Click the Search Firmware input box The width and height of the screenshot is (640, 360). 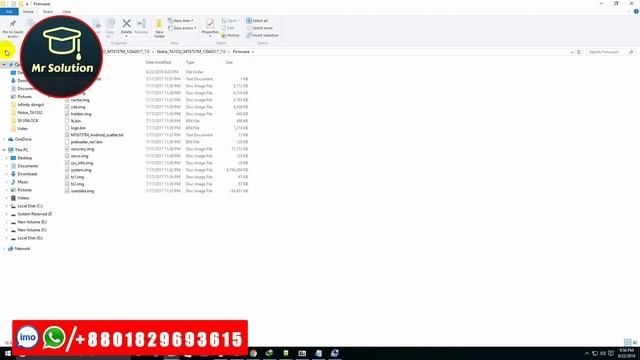611,52
